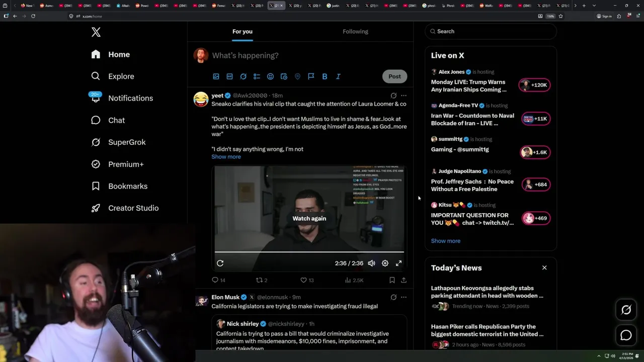This screenshot has width=644, height=362.
Task: Switch to For you tab
Action: pyautogui.click(x=243, y=32)
